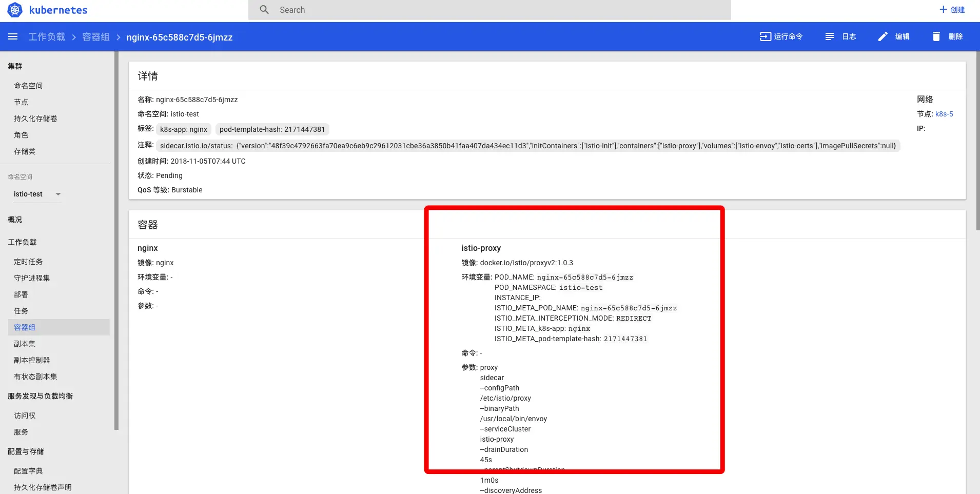Image resolution: width=980 pixels, height=494 pixels.
Task: Open 定时任务 in the sidebar
Action: tap(28, 262)
